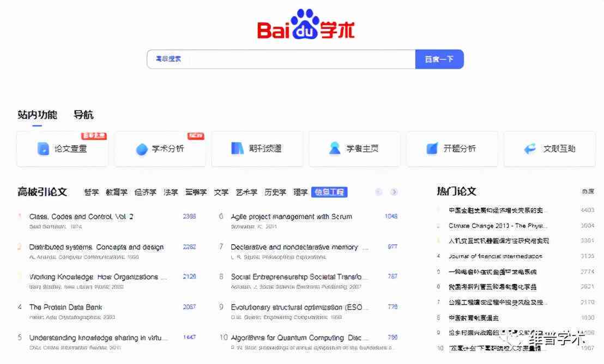Screen dimensions: 604x364
Task: Open 'Understanding knowledge sharing in virtu...' paper
Action: point(99,337)
